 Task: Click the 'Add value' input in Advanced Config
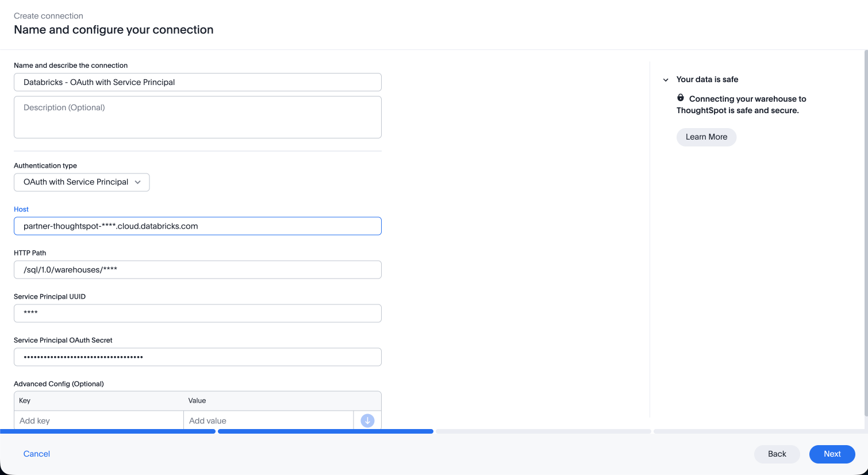pyautogui.click(x=268, y=420)
